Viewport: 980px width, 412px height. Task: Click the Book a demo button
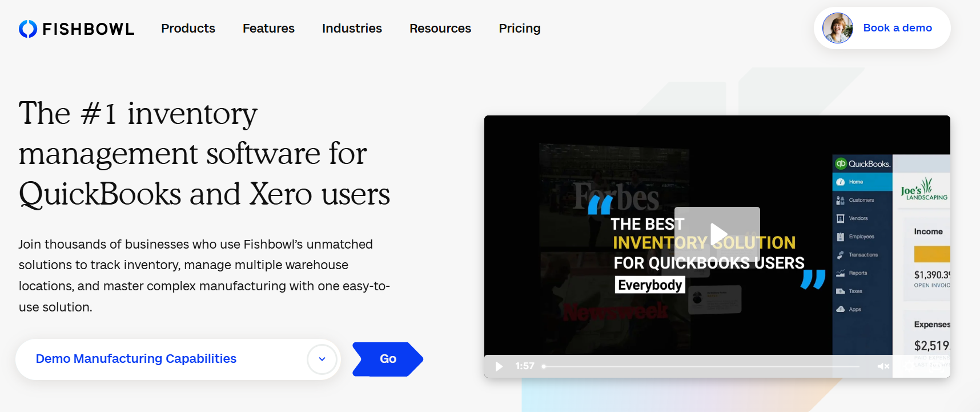(897, 28)
